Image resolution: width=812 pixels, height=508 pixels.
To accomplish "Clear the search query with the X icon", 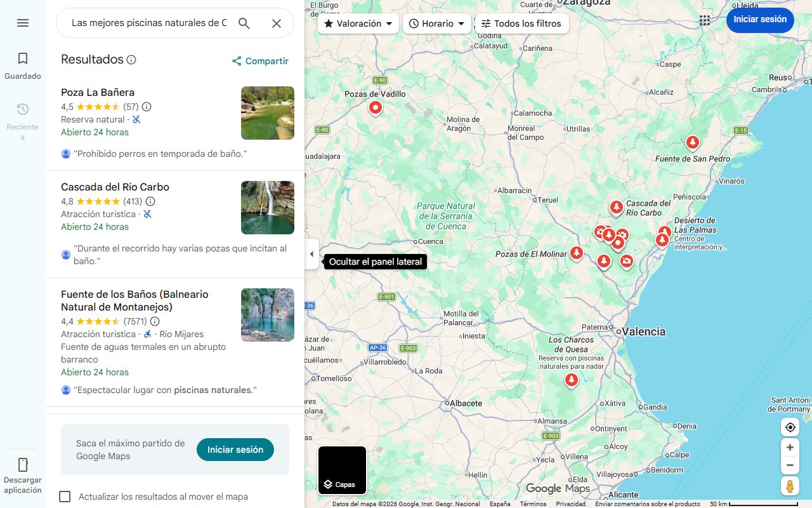I will [x=277, y=23].
